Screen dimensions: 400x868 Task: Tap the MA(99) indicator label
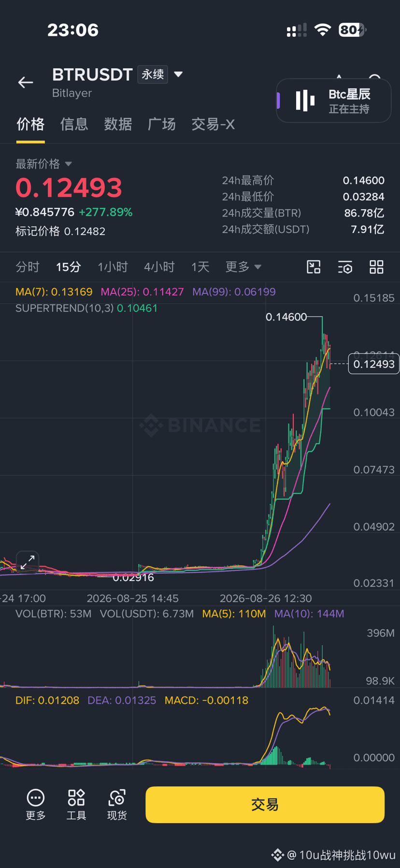(x=234, y=292)
